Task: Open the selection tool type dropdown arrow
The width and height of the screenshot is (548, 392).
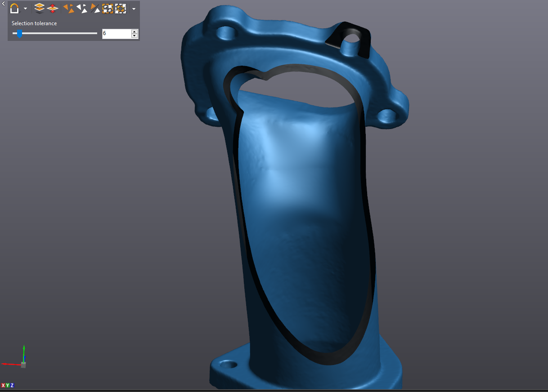Action: point(25,9)
